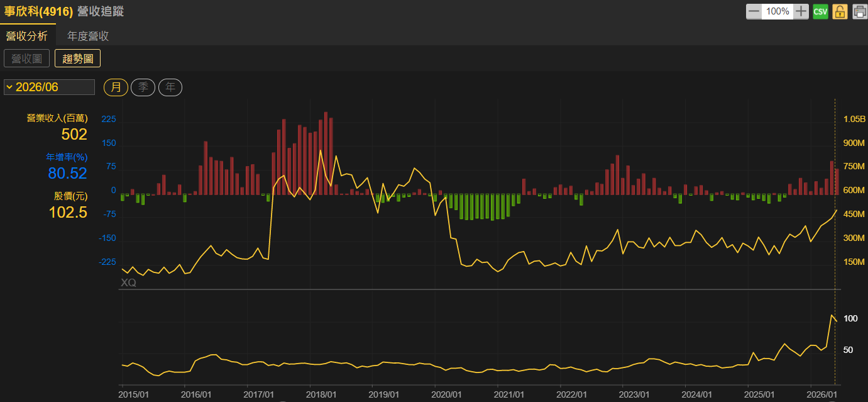868x402 pixels.
Task: Open the 營收分析 tab
Action: coord(27,36)
